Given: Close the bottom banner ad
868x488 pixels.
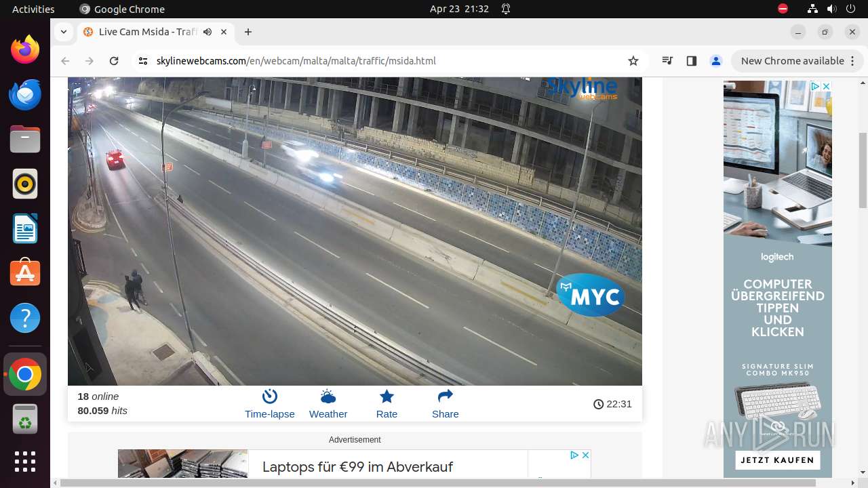Looking at the screenshot, I should coord(586,455).
